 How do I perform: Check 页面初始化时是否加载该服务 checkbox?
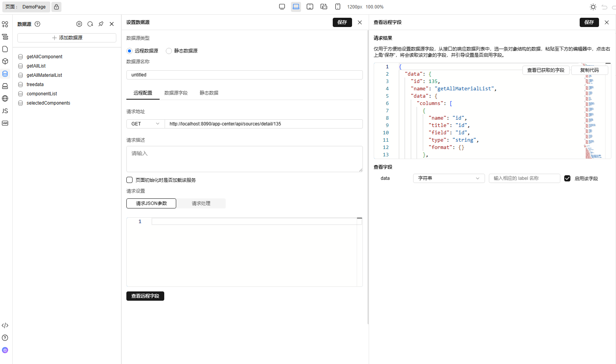[x=129, y=180]
